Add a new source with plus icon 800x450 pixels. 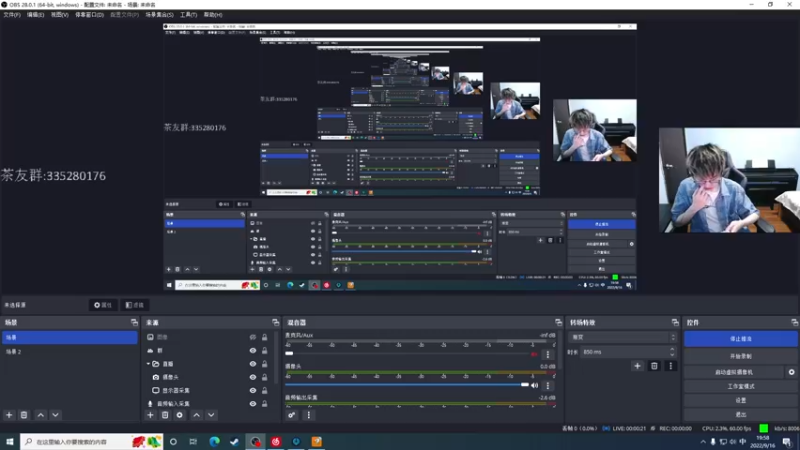click(x=150, y=415)
